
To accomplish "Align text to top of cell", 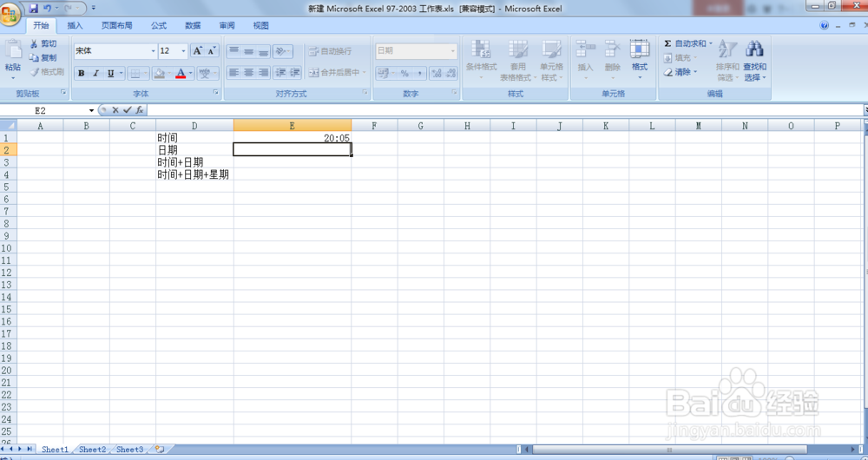I will click(x=234, y=51).
